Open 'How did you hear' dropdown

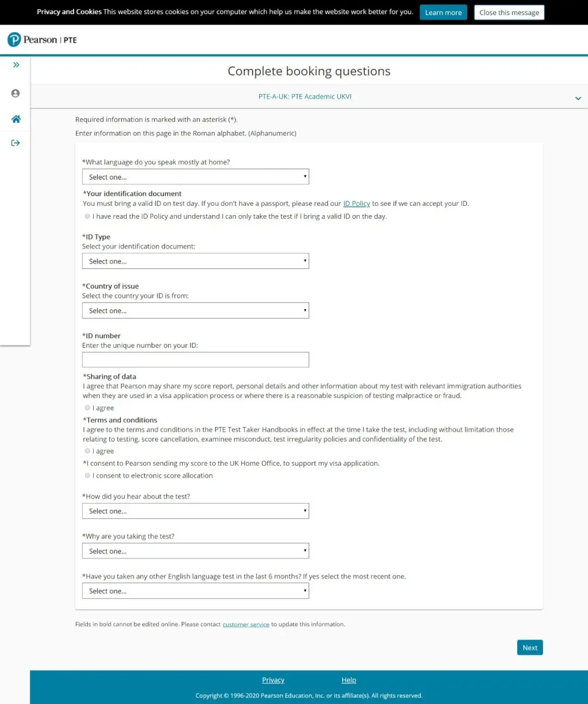195,511
